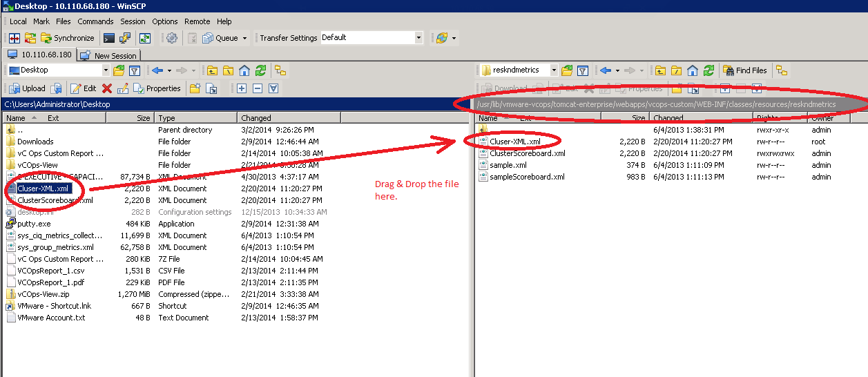Viewport: 868px width, 377px height.
Task: Go to local home directory icon
Action: [x=244, y=70]
